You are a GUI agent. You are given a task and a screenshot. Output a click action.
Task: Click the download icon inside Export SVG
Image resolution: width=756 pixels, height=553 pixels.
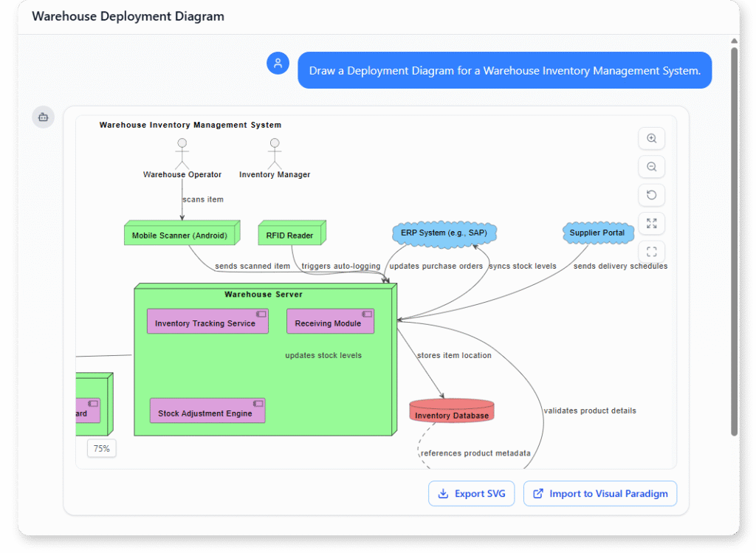coord(443,493)
